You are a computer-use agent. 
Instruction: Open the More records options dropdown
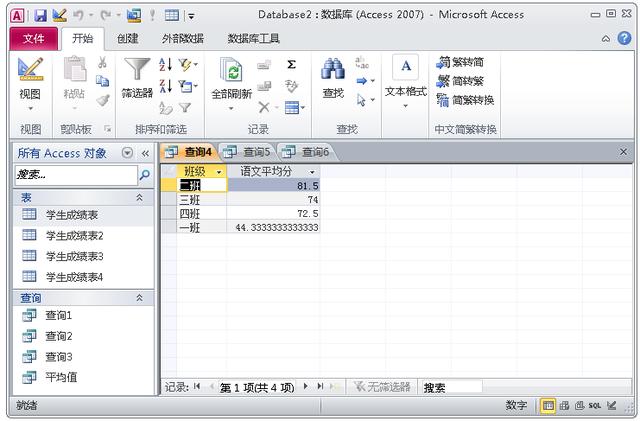click(x=294, y=107)
